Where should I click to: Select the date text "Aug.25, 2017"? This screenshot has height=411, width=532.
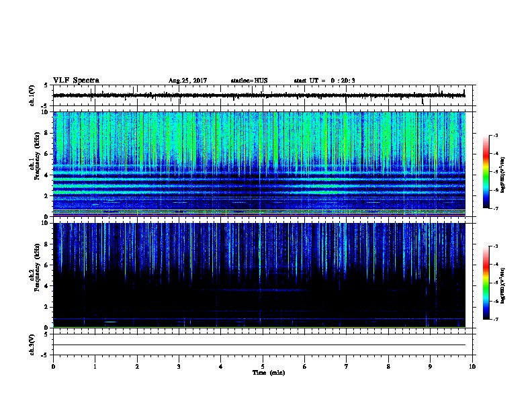[x=187, y=81]
